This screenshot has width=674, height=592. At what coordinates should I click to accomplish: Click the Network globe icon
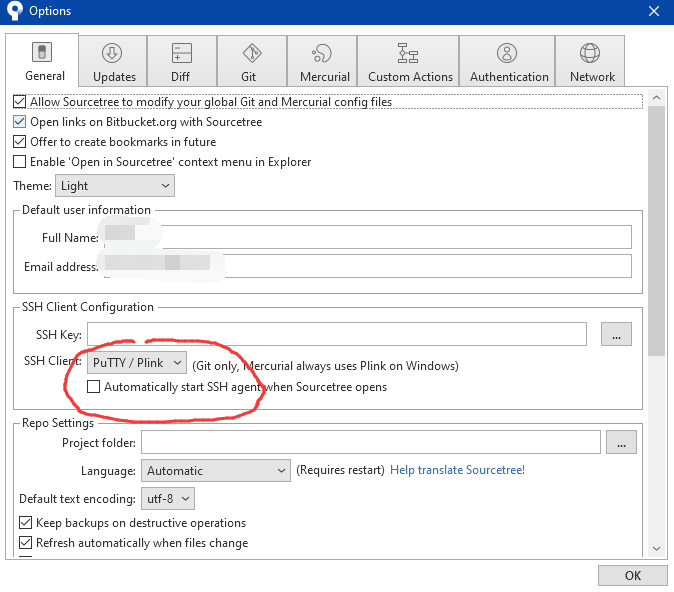589,53
